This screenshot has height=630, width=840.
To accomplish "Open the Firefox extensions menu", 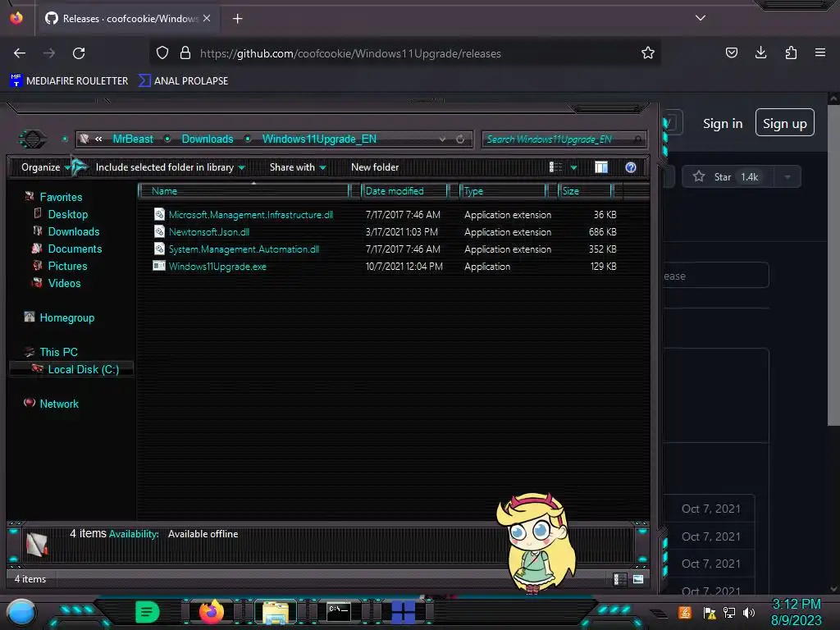I will (791, 52).
